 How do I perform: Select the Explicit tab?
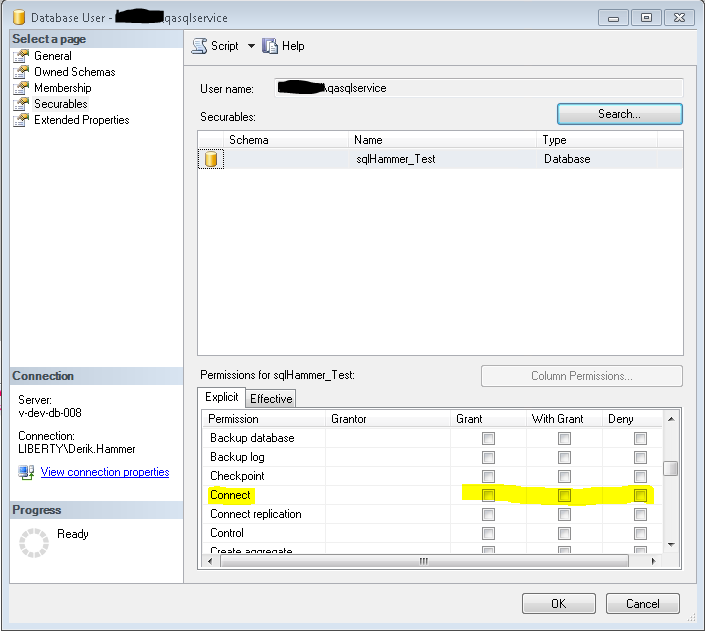click(222, 397)
